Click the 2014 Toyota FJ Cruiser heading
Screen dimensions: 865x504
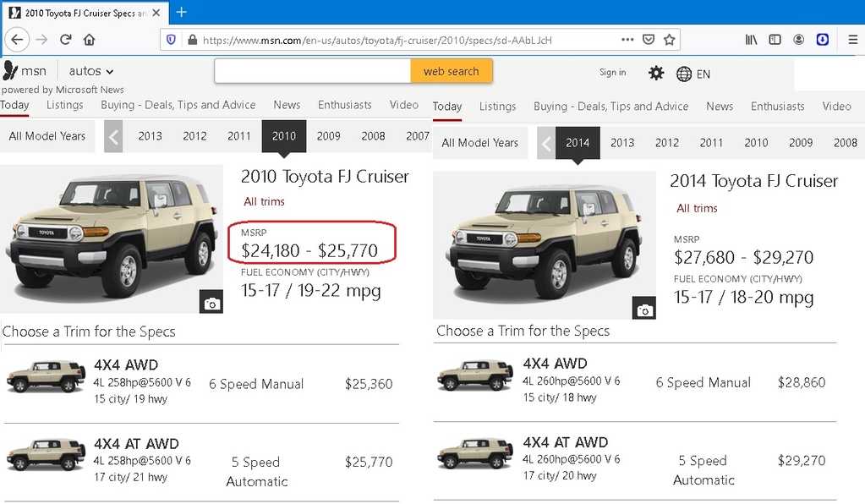(753, 181)
